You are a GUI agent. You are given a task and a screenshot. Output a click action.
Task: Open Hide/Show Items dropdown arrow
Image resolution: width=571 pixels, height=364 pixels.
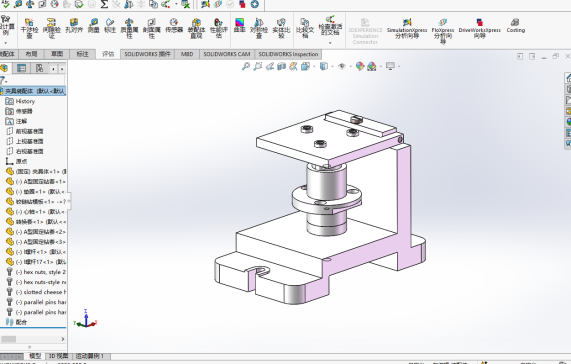pyautogui.click(x=350, y=67)
